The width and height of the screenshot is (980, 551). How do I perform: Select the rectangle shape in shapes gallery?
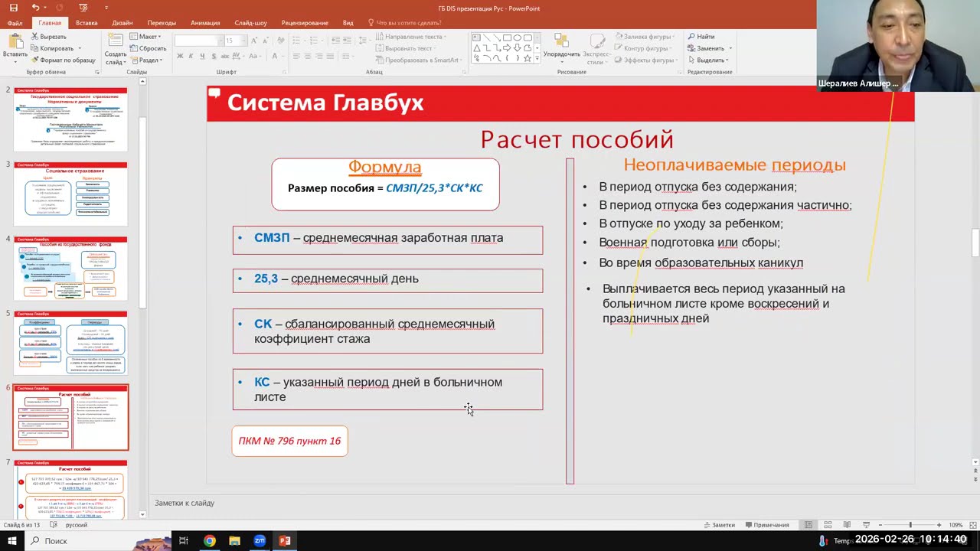507,37
